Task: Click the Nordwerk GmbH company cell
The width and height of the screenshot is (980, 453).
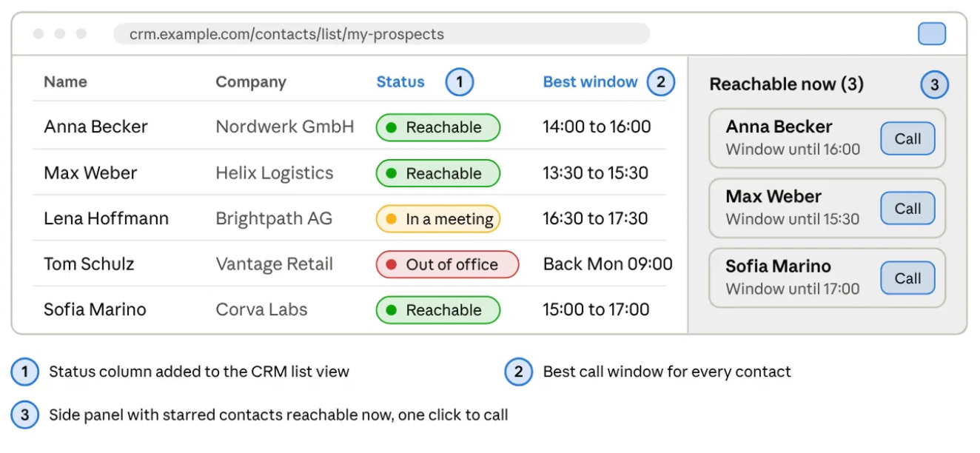Action: pos(285,127)
